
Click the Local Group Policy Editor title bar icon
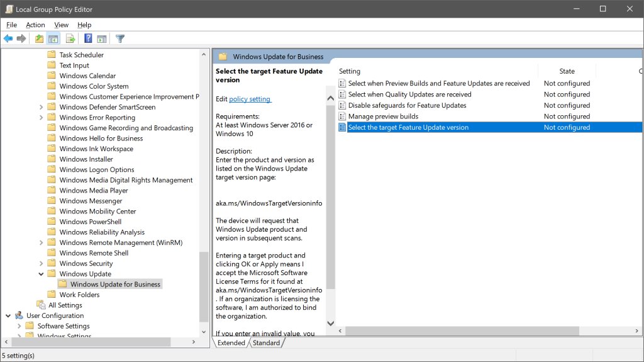coord(9,9)
